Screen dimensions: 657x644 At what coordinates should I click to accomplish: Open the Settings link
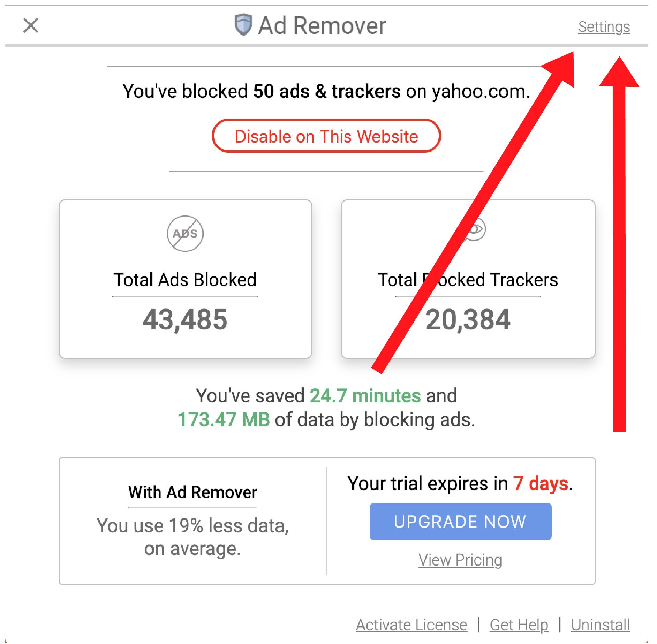604,27
